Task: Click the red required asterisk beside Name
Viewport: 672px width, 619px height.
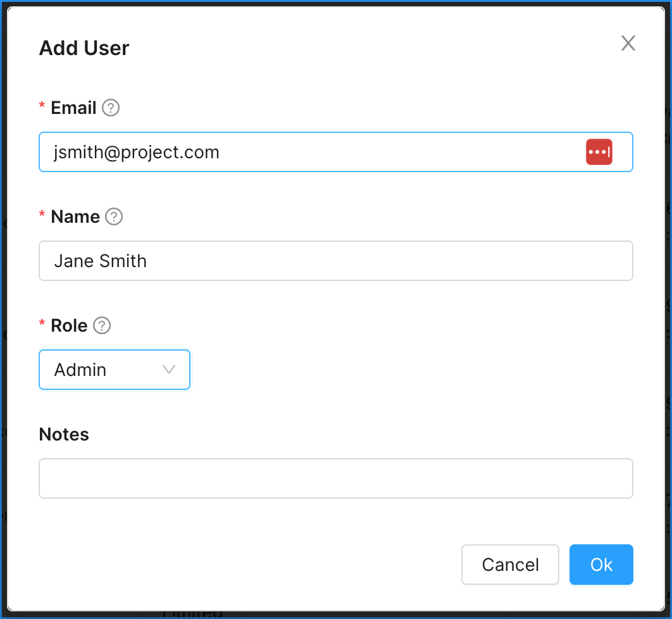Action: (x=42, y=214)
